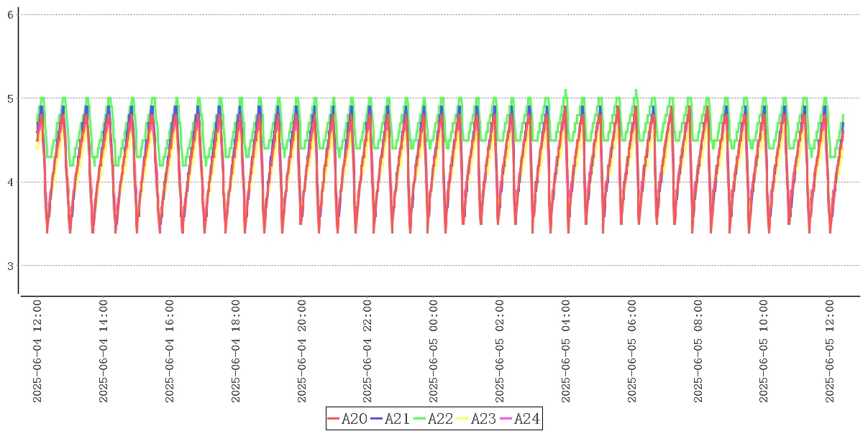Screen dimensions: 868x431
Task: Click the 2025-06-05 04:00 x-axis label
Action: pyautogui.click(x=566, y=351)
